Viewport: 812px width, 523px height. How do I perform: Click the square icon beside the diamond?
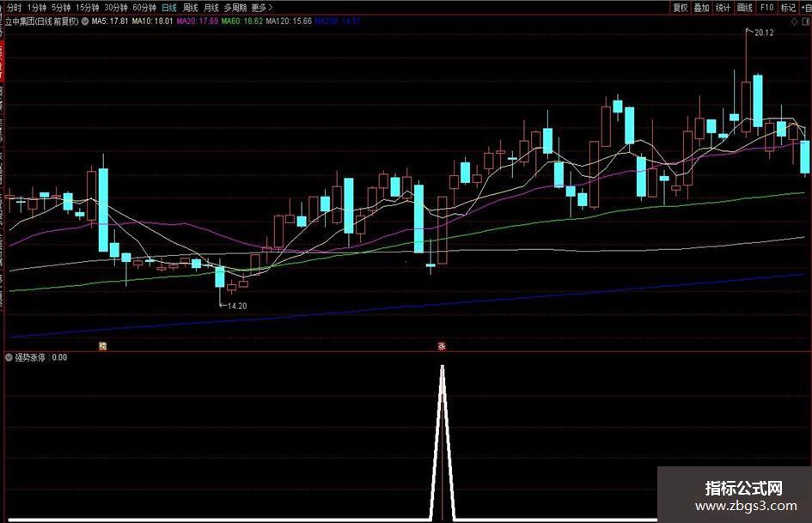[806, 21]
